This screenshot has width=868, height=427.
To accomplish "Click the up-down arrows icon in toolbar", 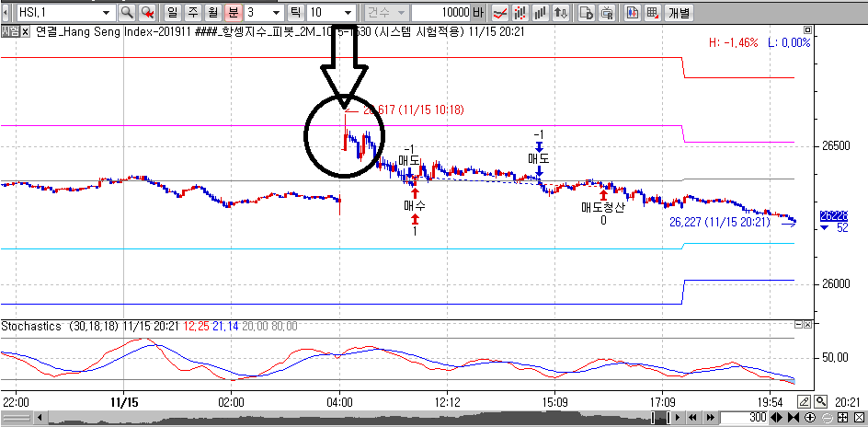I will click(562, 13).
